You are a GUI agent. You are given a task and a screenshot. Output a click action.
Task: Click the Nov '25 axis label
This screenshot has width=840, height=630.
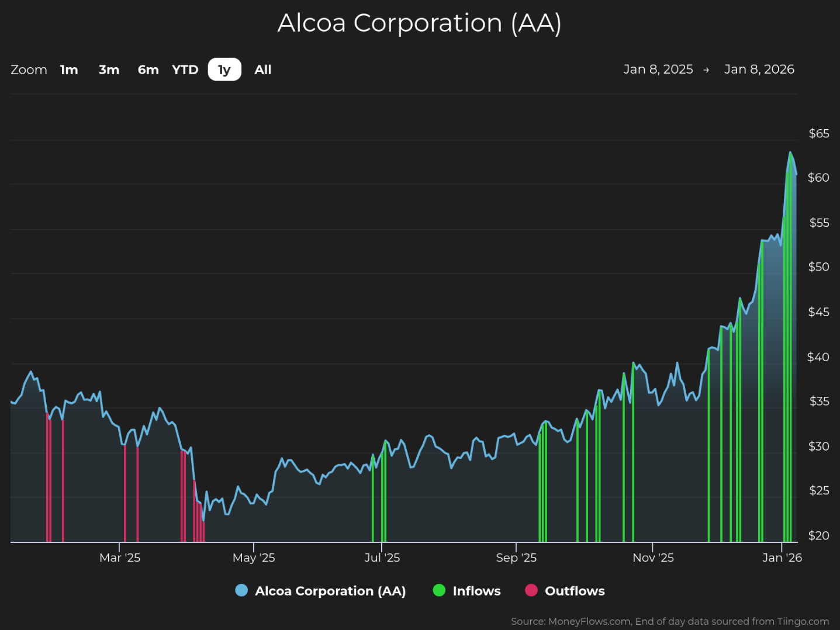(x=653, y=558)
